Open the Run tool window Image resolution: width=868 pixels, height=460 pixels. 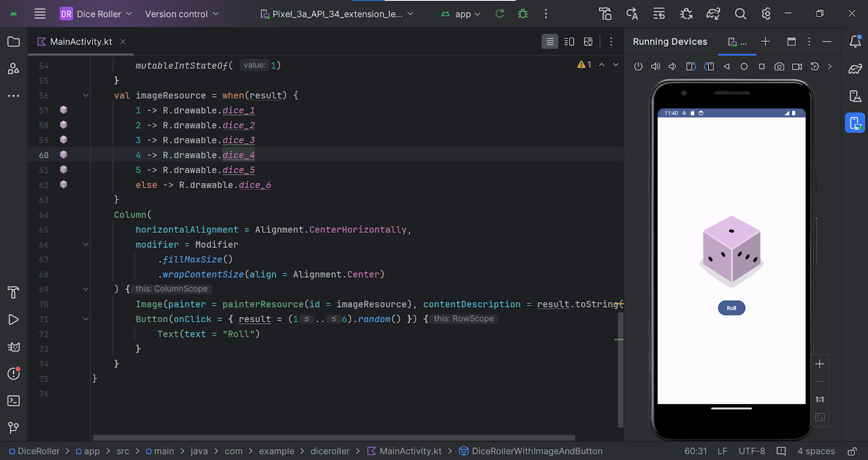click(x=14, y=320)
